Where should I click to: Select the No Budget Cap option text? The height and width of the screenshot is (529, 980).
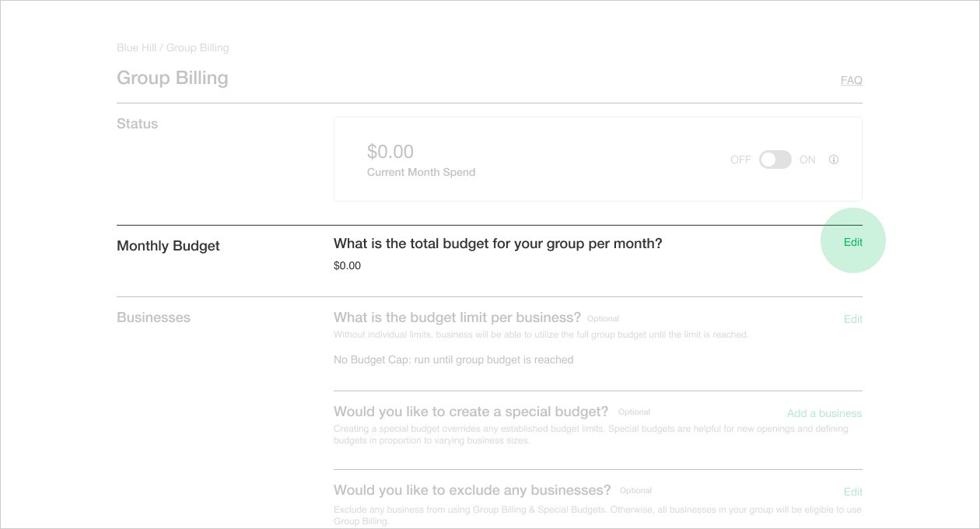[x=453, y=359]
